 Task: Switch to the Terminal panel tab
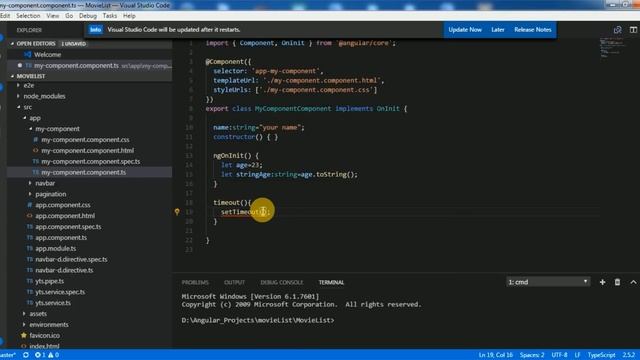click(x=331, y=282)
